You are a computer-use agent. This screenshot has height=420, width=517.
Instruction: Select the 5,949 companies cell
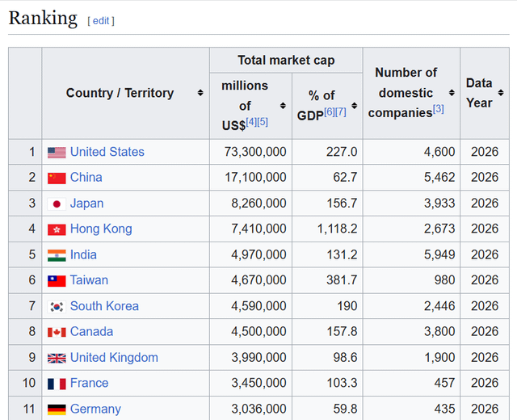tap(411, 255)
